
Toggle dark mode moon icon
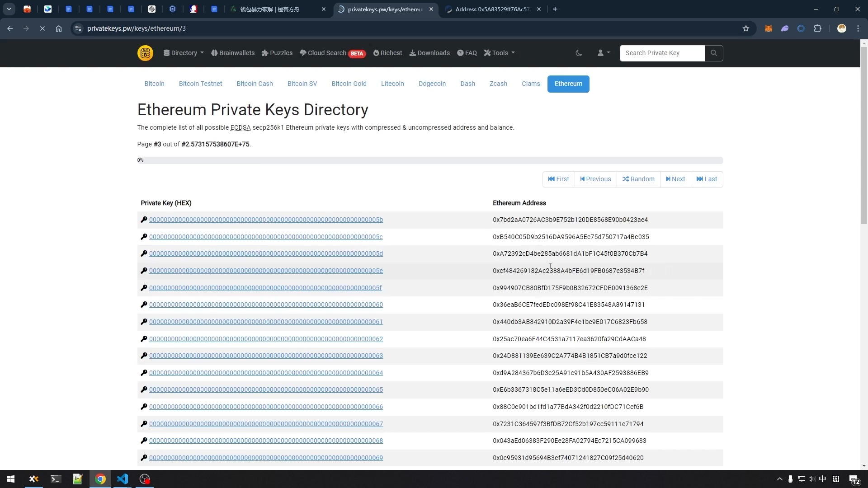(x=579, y=53)
